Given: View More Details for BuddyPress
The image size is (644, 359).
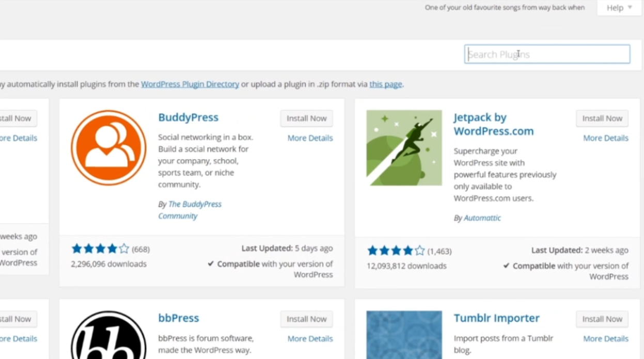Looking at the screenshot, I should tap(310, 138).
